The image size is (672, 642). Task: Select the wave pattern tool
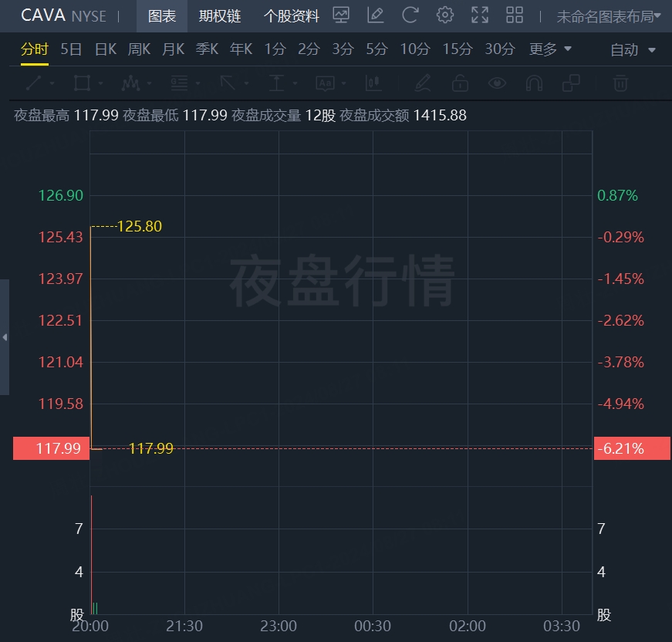pos(130,83)
